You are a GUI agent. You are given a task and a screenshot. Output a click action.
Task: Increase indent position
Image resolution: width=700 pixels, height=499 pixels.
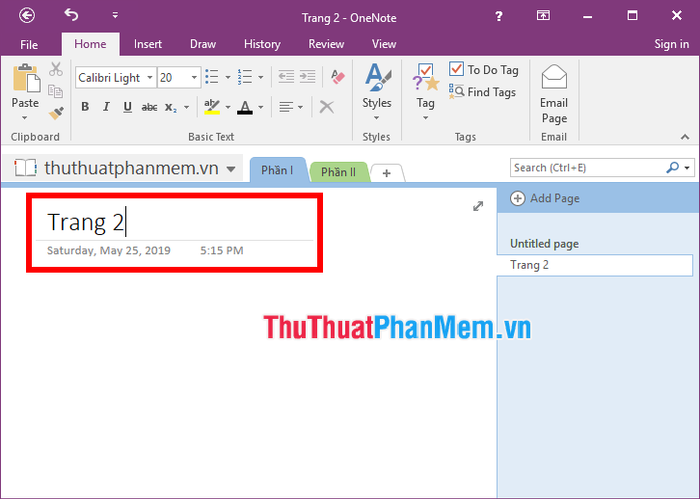[x=308, y=77]
